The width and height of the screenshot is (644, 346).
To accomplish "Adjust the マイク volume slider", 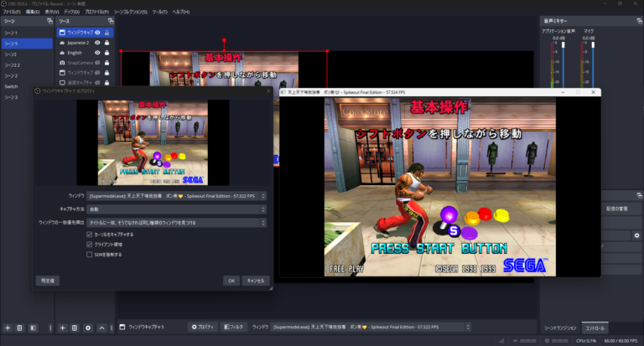I will click(x=593, y=45).
